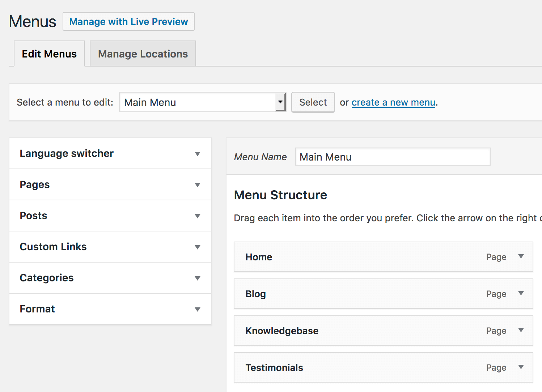
Task: Select the Blog item bar in Menu Structure
Action: (362, 294)
